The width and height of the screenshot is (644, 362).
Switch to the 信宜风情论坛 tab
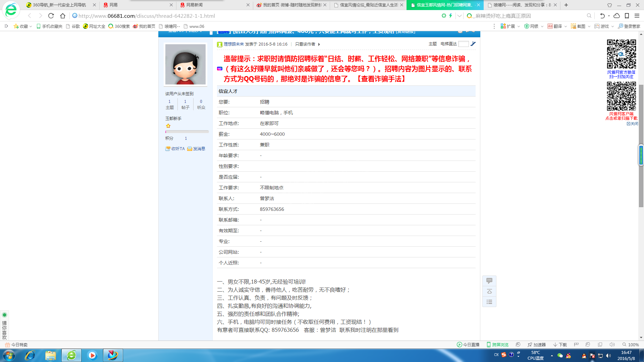368,5
